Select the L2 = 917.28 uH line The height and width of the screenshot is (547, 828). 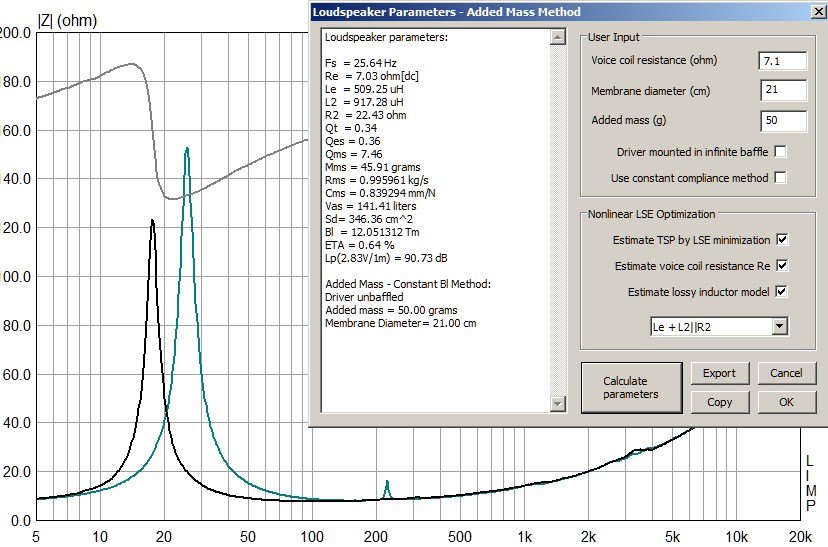364,102
